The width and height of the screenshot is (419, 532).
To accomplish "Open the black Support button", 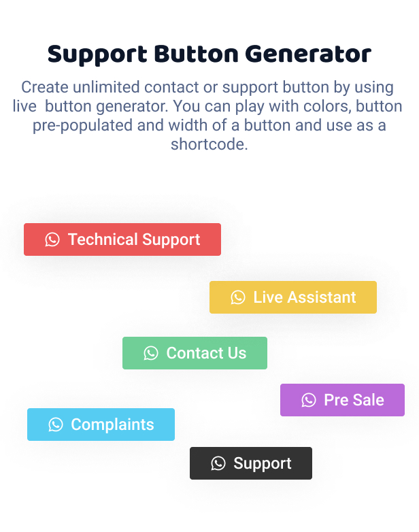I will [x=251, y=463].
